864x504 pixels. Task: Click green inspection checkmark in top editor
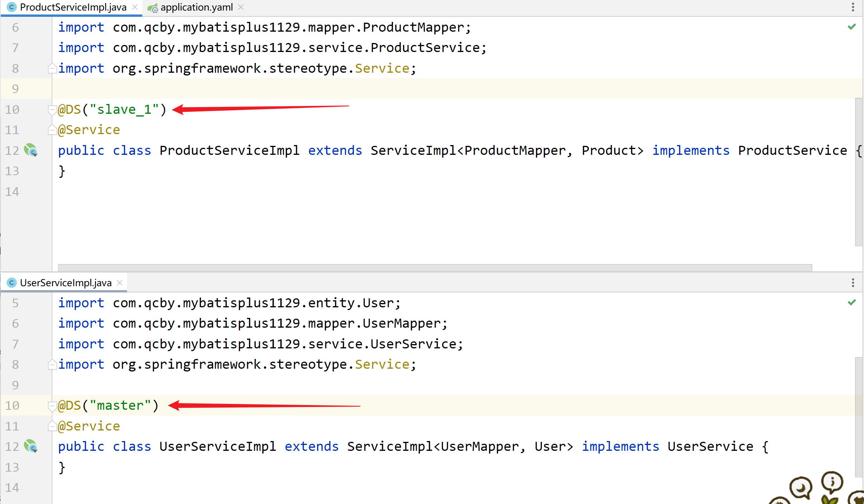click(851, 27)
